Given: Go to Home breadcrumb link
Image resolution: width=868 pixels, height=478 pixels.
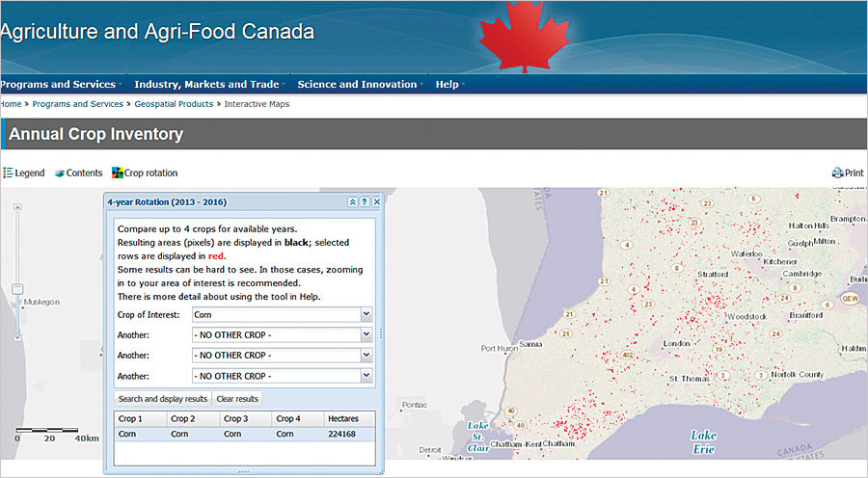Looking at the screenshot, I should point(11,104).
